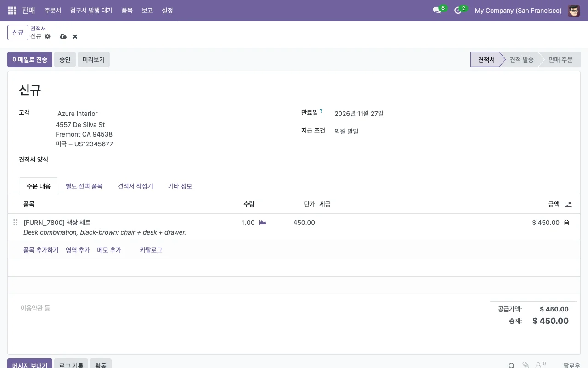
Task: Select the 견적 발송 status stage
Action: 521,60
